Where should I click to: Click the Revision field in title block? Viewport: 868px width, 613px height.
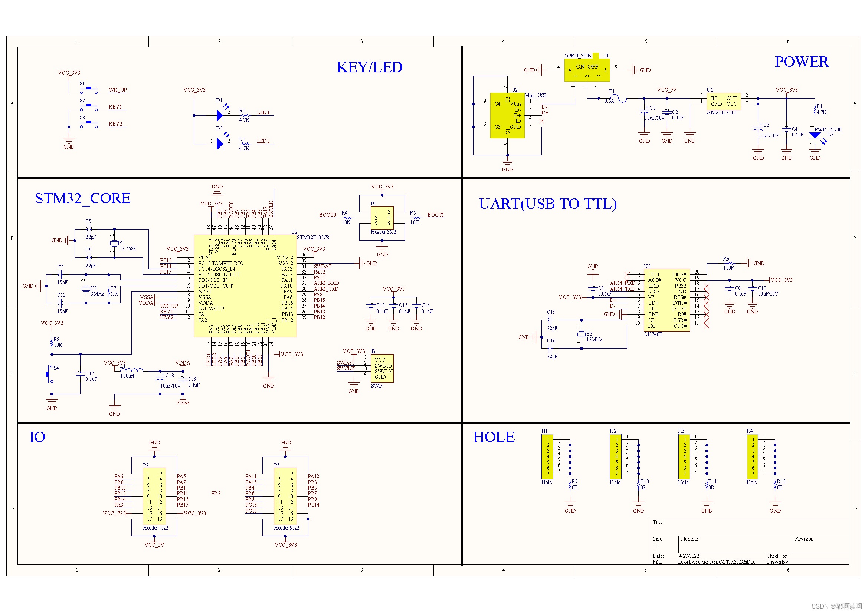820,545
